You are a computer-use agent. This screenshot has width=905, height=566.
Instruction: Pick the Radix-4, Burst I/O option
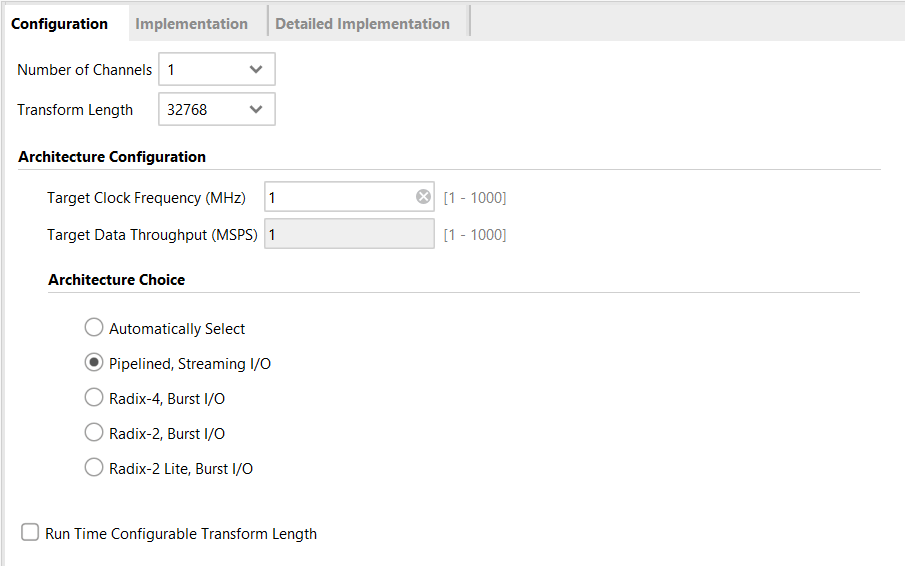click(x=94, y=398)
